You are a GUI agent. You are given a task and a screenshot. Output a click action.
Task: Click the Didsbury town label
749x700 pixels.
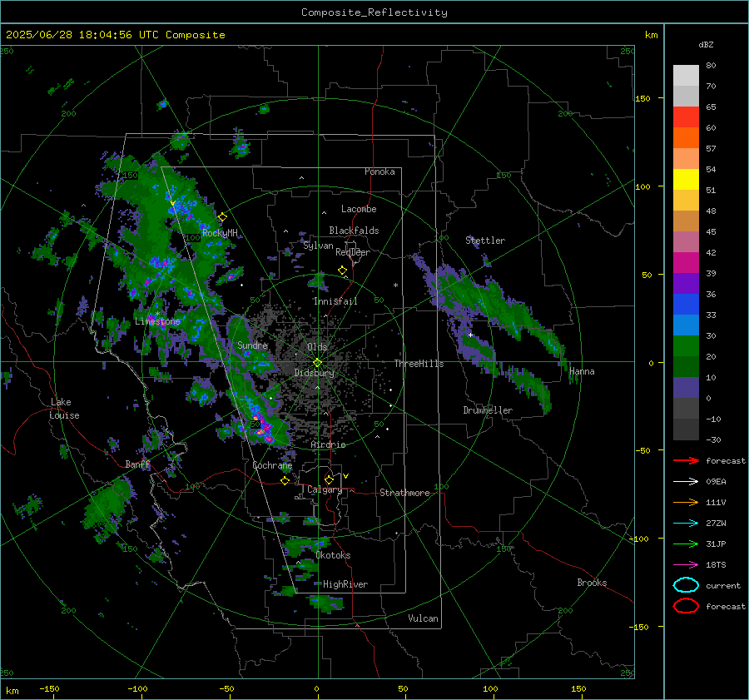[314, 373]
